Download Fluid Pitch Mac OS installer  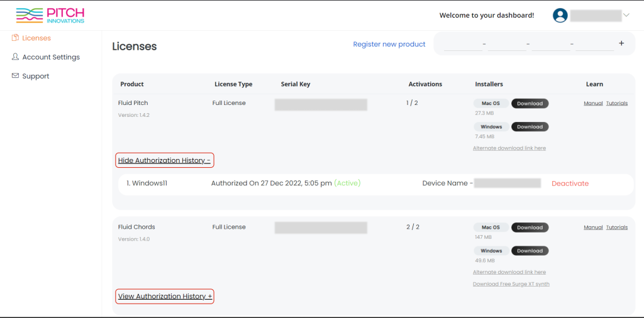[x=530, y=104]
